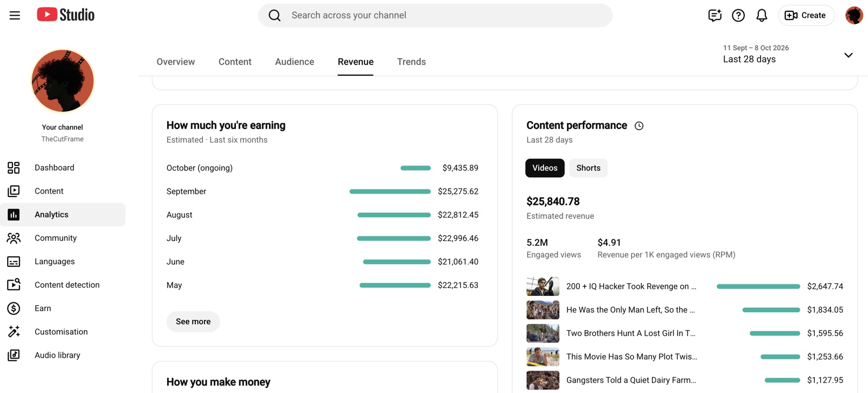Screen dimensions: 868x393
Task: Click the revenue bar for 200 + IQ Hacker video
Action: pos(758,287)
